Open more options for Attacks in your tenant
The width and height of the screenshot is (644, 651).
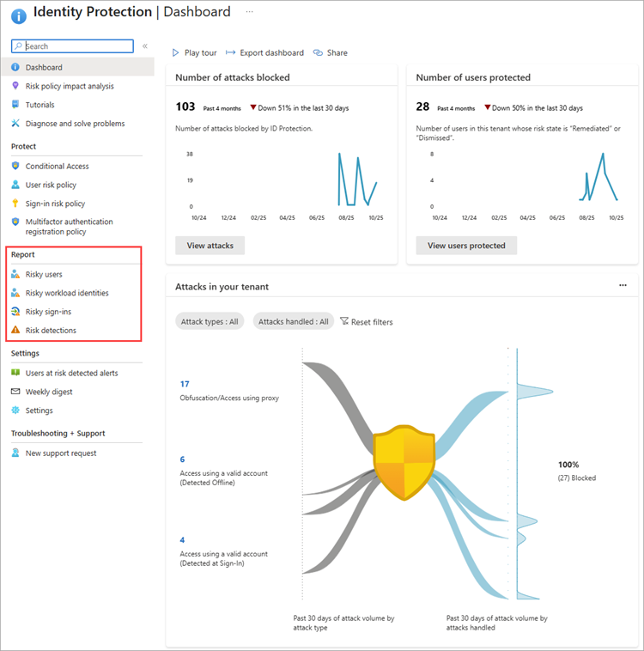click(623, 286)
